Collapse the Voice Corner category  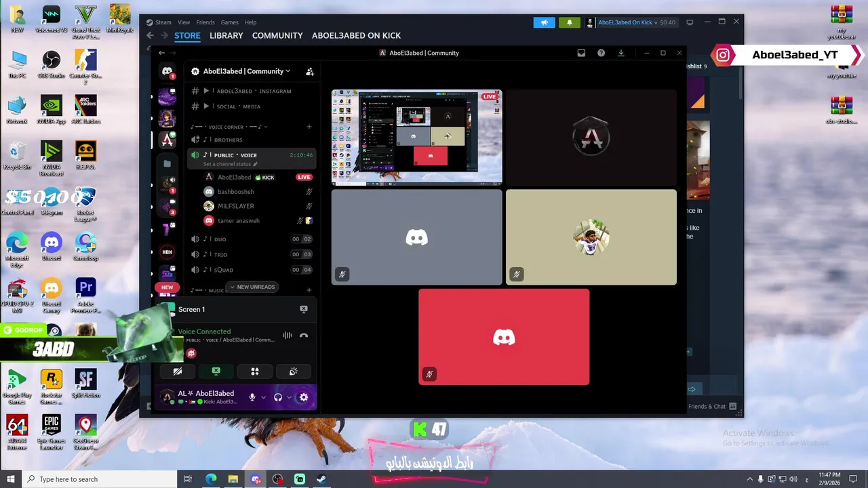point(229,127)
